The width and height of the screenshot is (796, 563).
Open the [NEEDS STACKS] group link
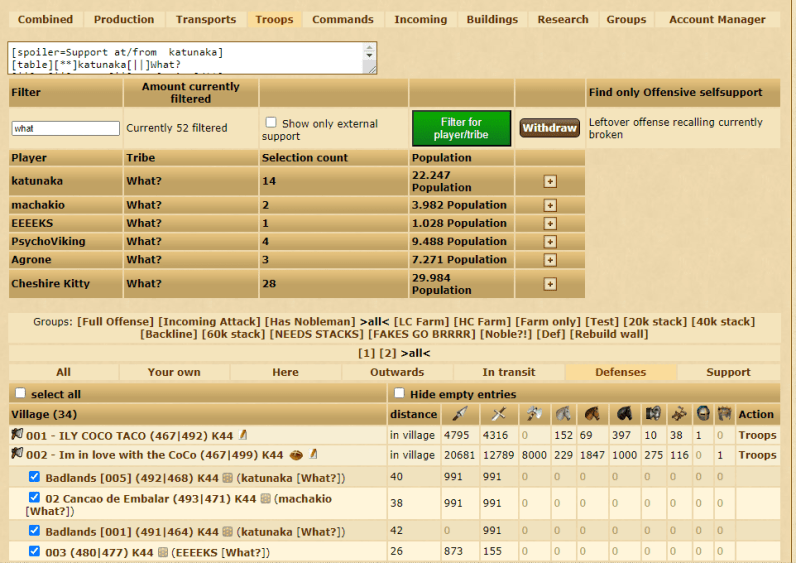317,334
